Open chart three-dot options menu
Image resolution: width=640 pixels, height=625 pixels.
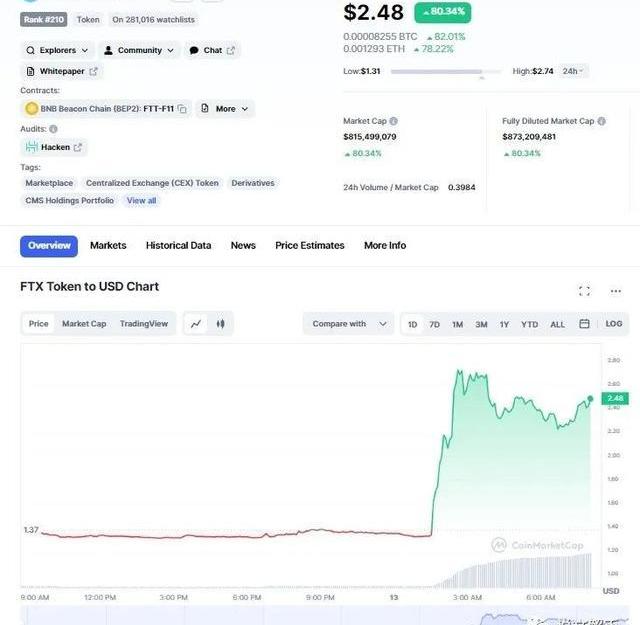[616, 291]
